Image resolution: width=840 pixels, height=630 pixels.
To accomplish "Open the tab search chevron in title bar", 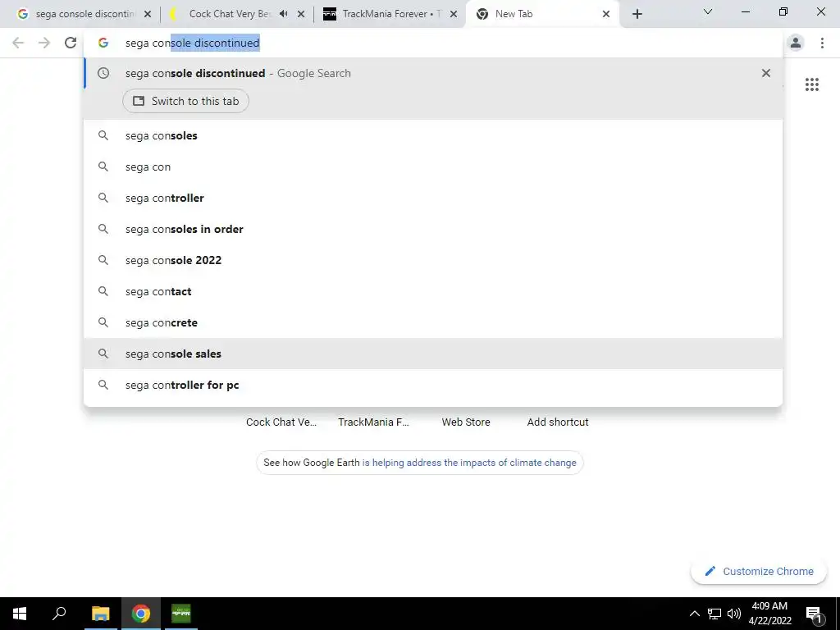I will 708,11.
